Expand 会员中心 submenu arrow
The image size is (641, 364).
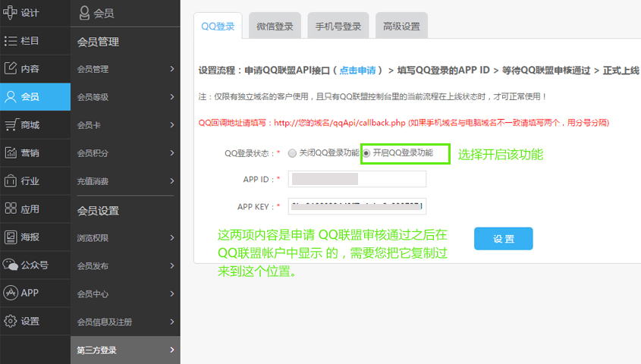pos(172,293)
